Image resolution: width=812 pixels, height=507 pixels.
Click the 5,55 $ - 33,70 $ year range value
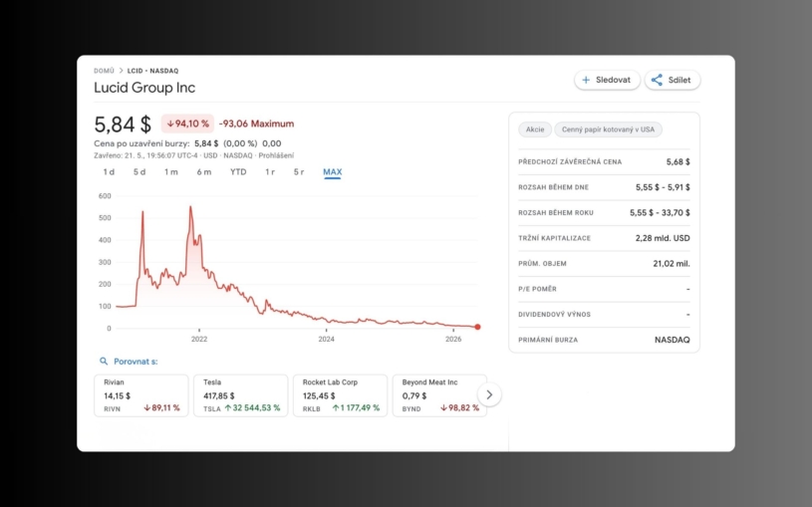coord(660,213)
